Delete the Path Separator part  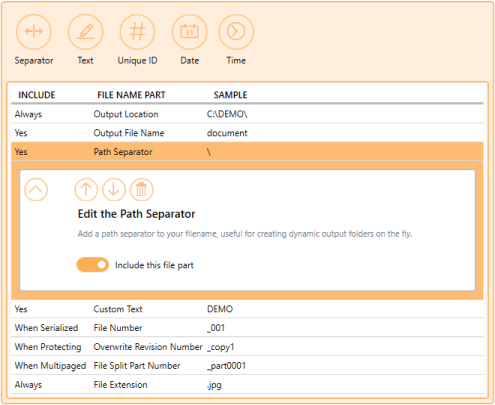142,190
